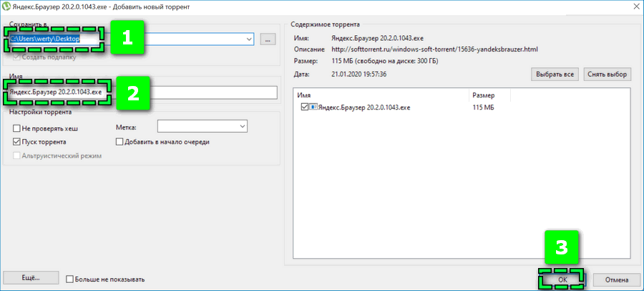Click the browse folder ellipsis button
The height and width of the screenshot is (291, 644).
tap(267, 39)
